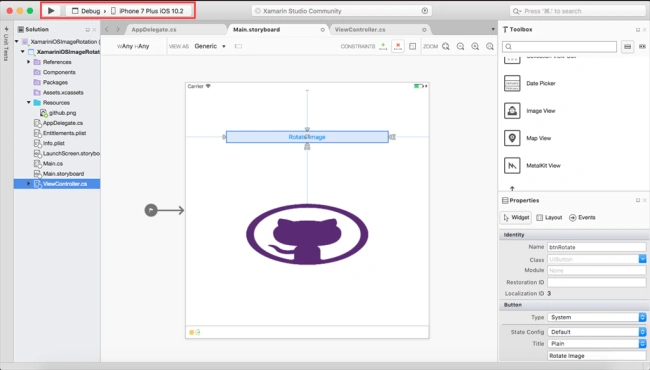
Task: Expand the References folder
Action: point(29,62)
